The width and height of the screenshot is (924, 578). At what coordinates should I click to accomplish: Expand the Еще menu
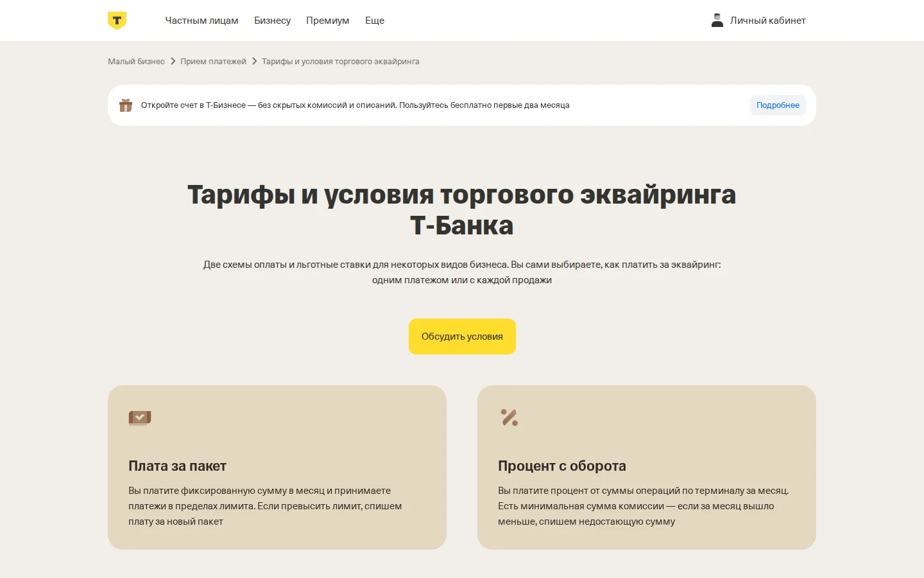click(x=375, y=21)
